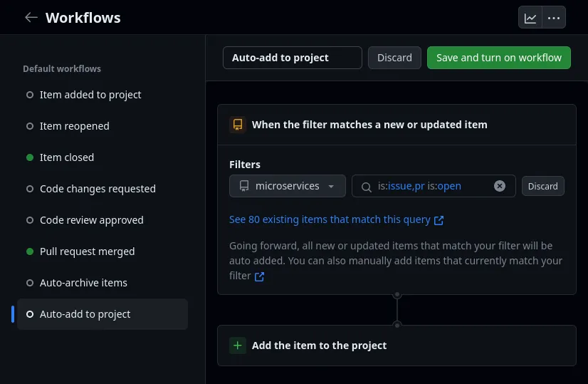Image resolution: width=588 pixels, height=384 pixels.
Task: Discard the filter changes beside the query
Action: pos(542,186)
